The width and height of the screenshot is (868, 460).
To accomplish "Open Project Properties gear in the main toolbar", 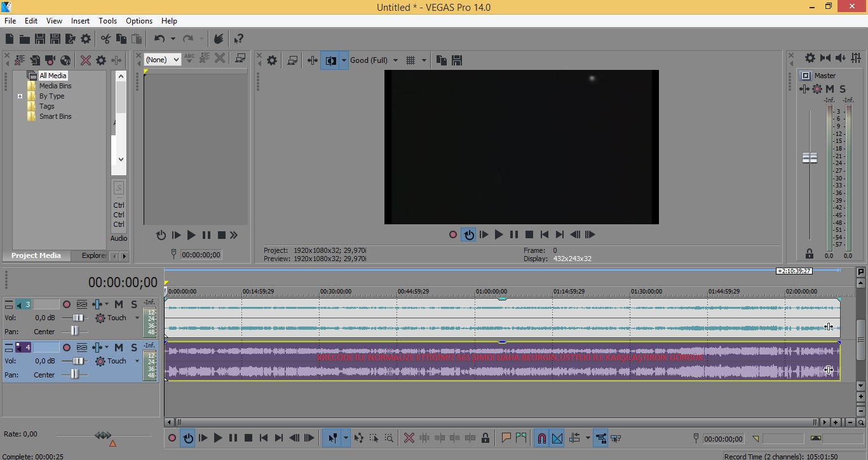I will (x=86, y=39).
